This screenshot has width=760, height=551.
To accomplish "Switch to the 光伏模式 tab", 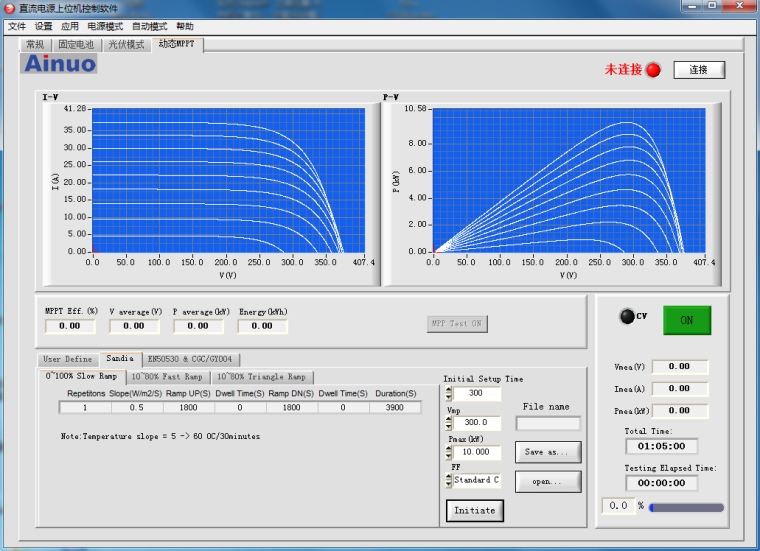I will pyautogui.click(x=125, y=45).
